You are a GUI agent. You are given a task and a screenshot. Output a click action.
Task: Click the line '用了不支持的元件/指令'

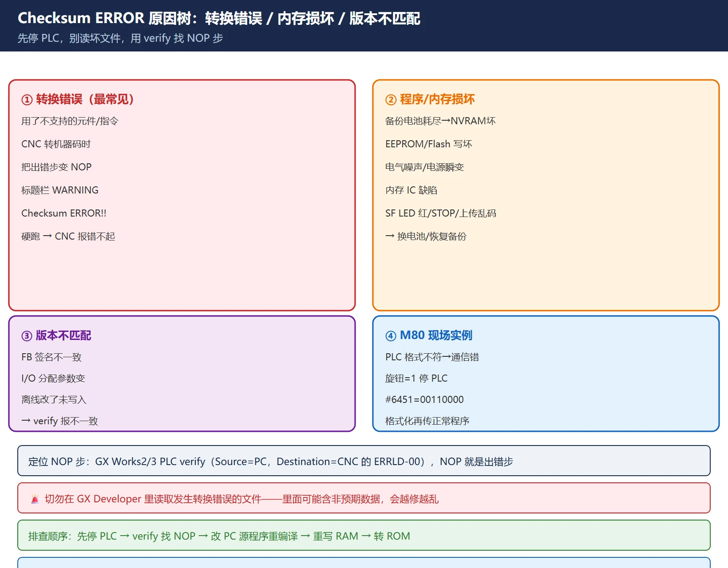point(70,121)
